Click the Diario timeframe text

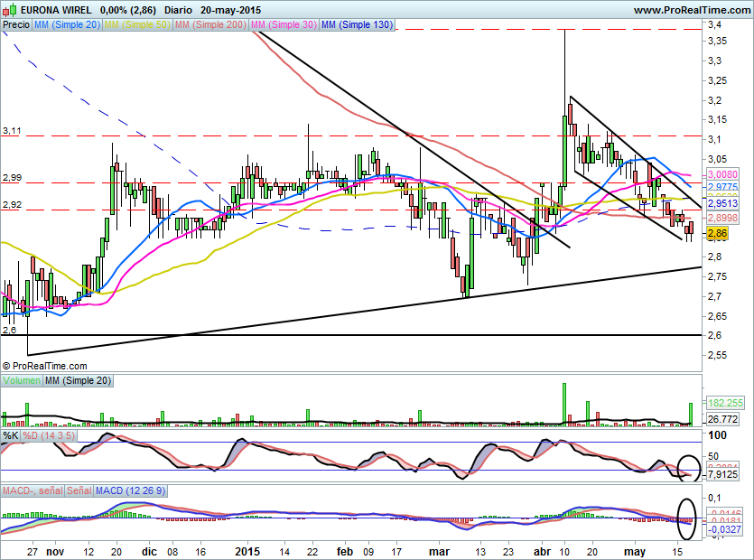click(178, 10)
